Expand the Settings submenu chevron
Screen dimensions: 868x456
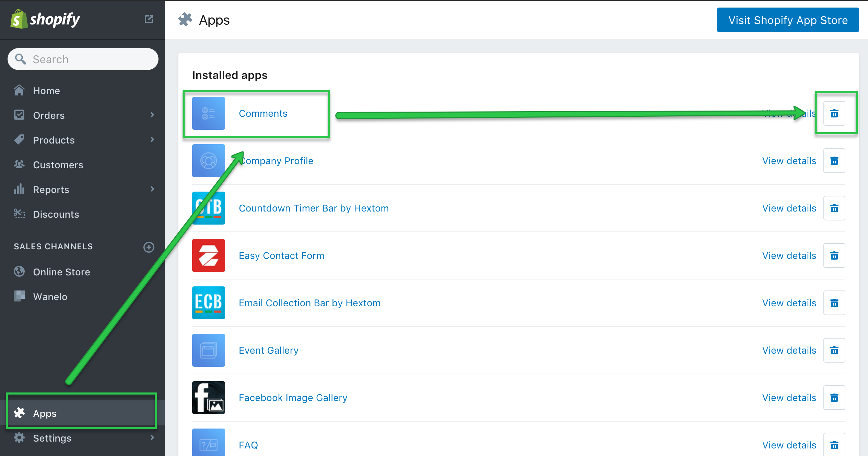(x=152, y=437)
